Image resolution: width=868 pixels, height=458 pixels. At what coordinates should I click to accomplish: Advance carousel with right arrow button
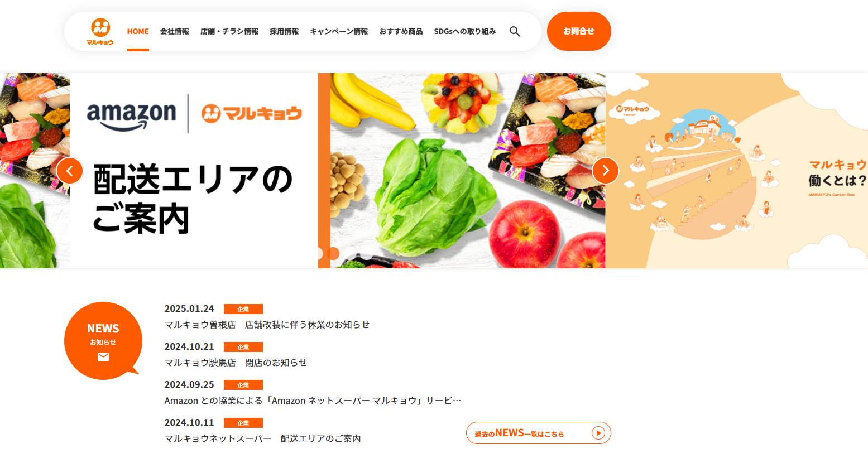click(606, 171)
